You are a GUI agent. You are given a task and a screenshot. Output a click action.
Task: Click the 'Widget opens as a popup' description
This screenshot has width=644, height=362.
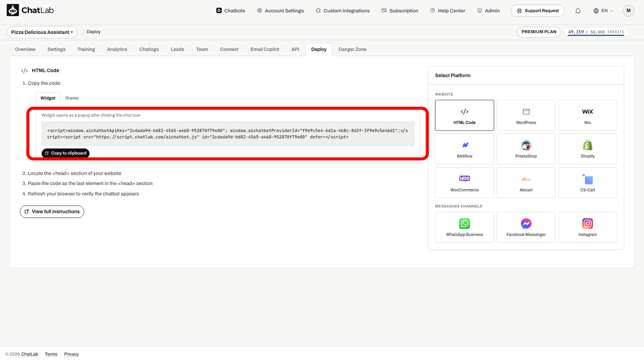click(x=91, y=115)
